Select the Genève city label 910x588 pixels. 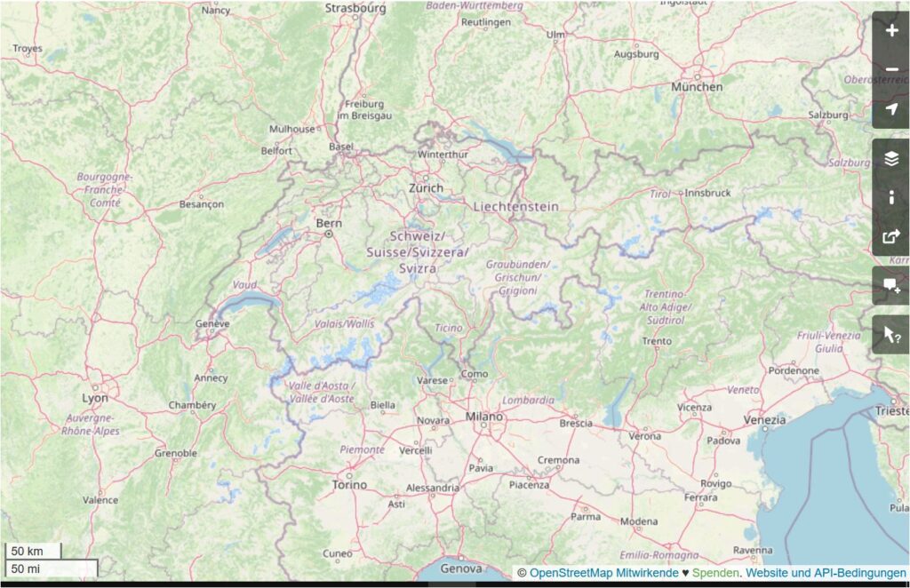click(212, 323)
